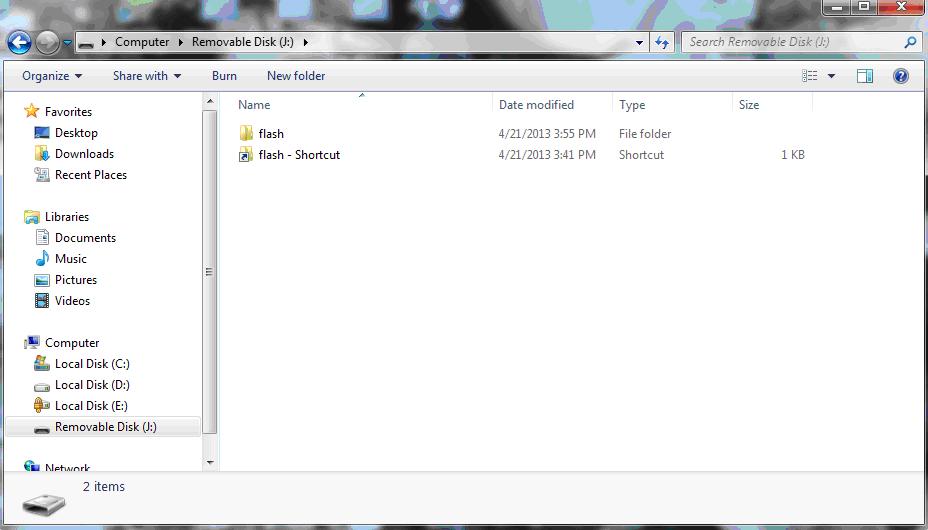Toggle the preview pane icon

[865, 76]
